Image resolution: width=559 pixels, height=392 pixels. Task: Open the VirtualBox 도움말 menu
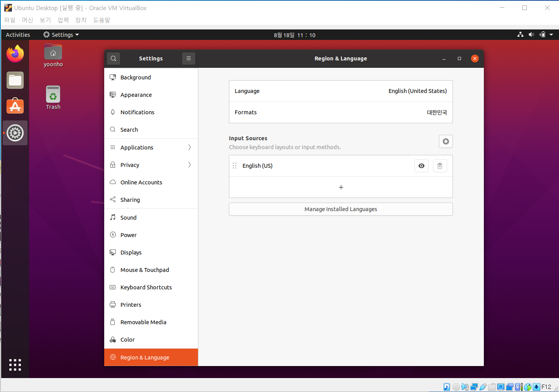(101, 20)
